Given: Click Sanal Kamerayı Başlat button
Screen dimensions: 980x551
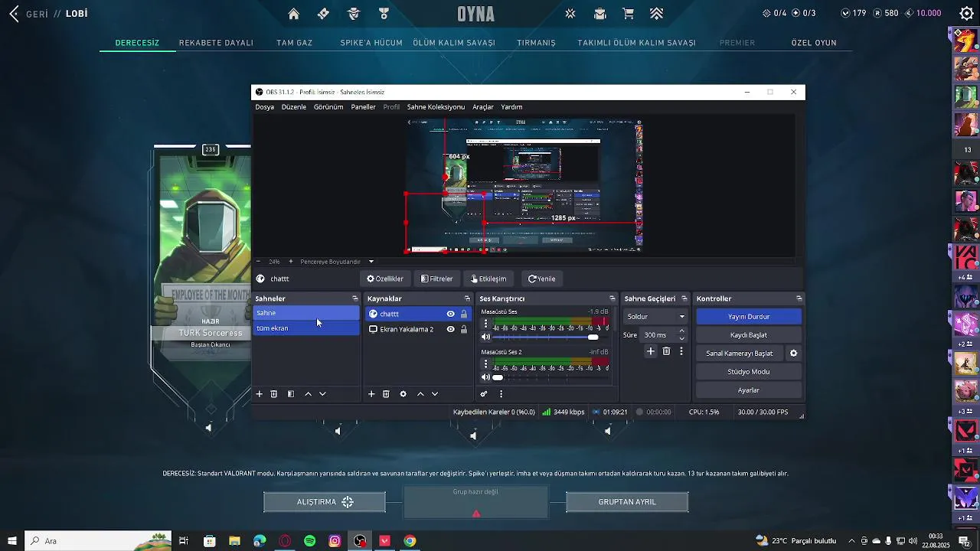Looking at the screenshot, I should coord(740,354).
